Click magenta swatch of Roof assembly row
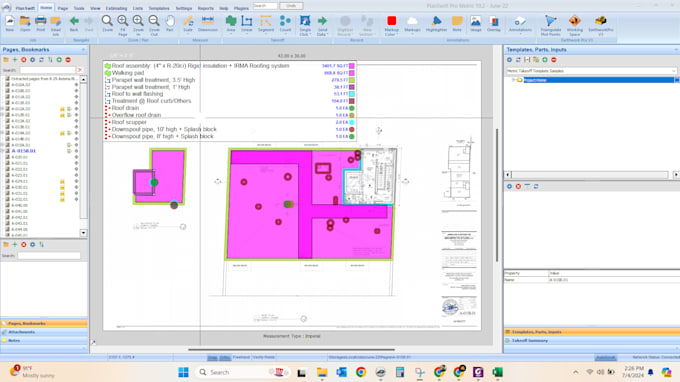Screen dimensions: 680x382 pyautogui.click(x=352, y=66)
